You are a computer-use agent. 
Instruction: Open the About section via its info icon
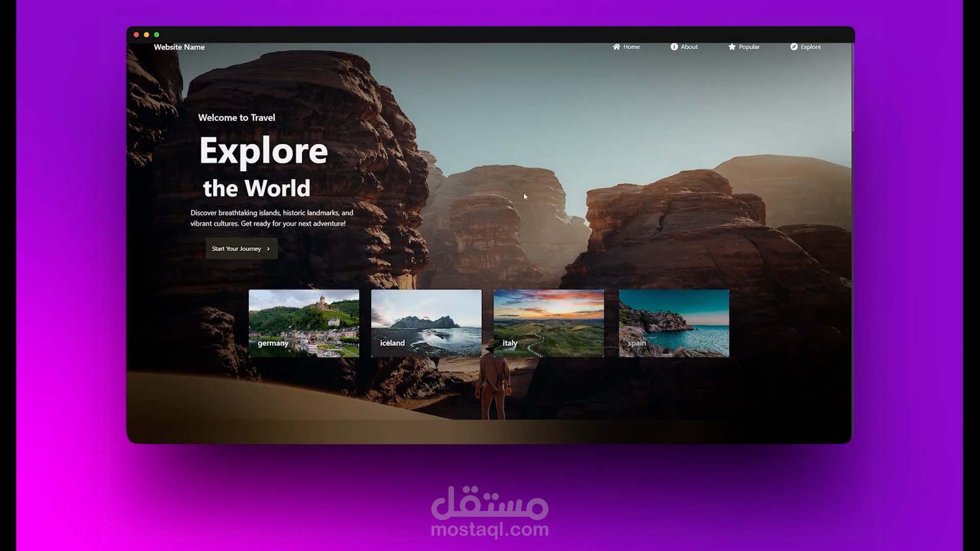pyautogui.click(x=674, y=46)
